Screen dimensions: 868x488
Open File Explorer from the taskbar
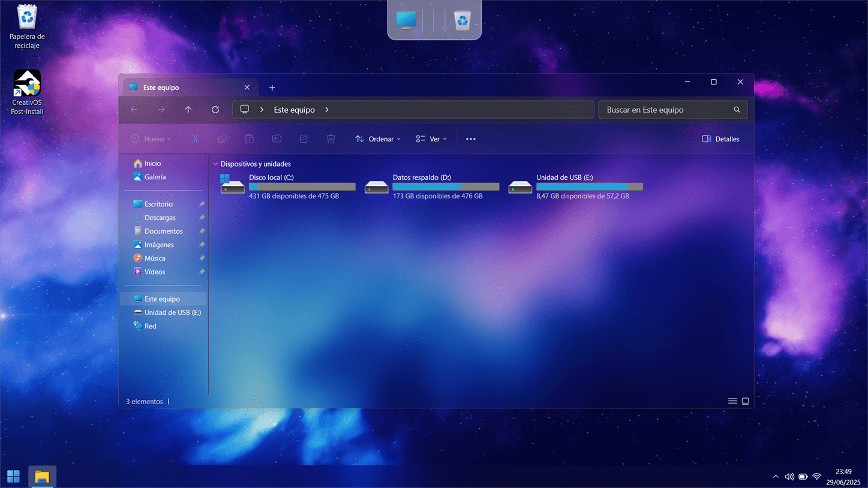click(x=42, y=477)
